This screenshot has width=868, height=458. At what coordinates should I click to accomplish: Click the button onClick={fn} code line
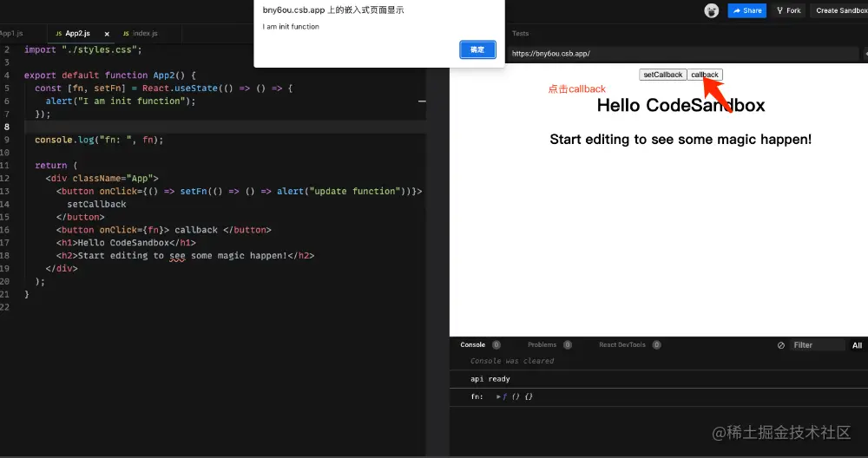tap(163, 230)
